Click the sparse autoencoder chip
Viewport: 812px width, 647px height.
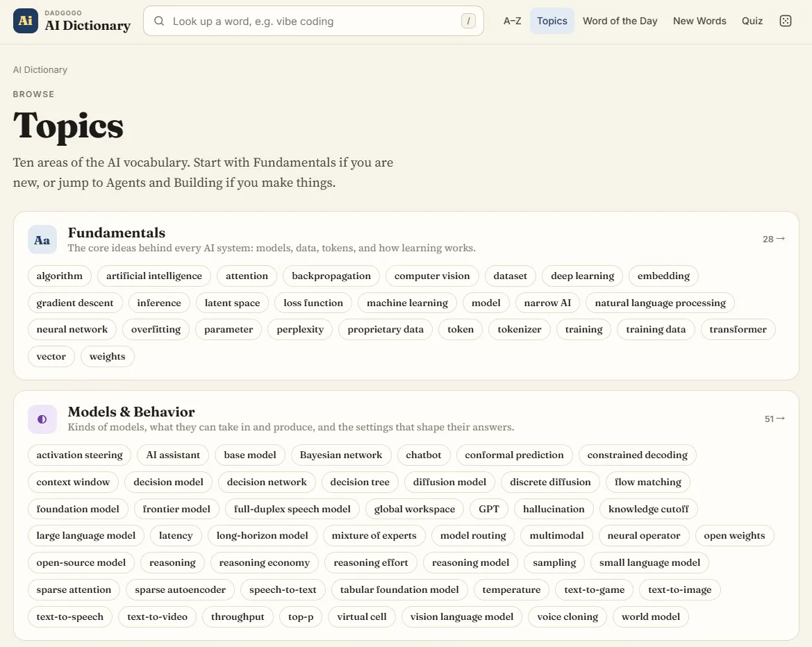(180, 589)
